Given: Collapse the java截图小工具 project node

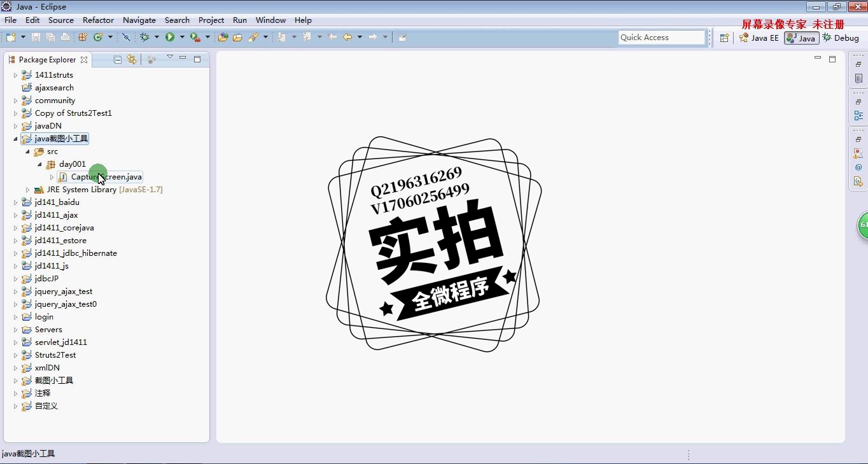Looking at the screenshot, I should [15, 138].
